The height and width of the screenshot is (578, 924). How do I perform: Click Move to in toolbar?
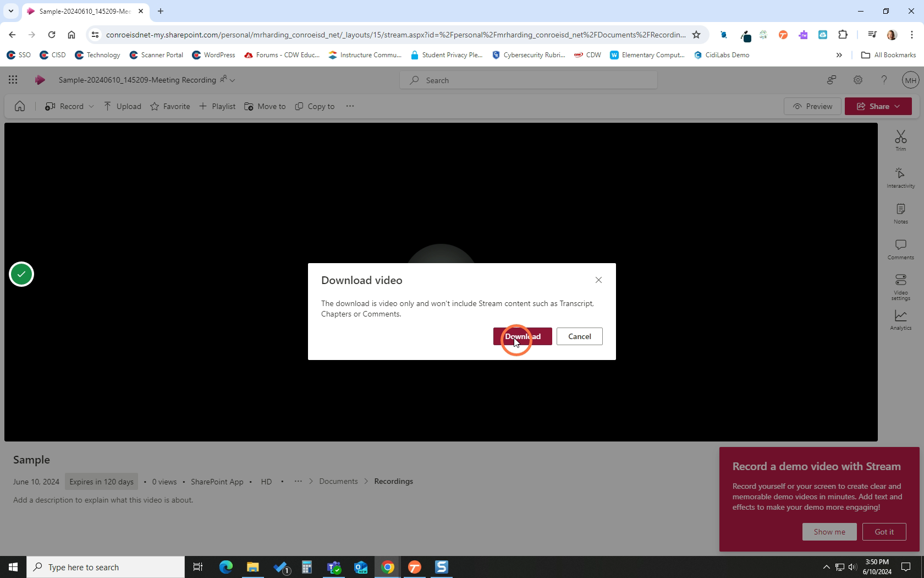click(265, 106)
